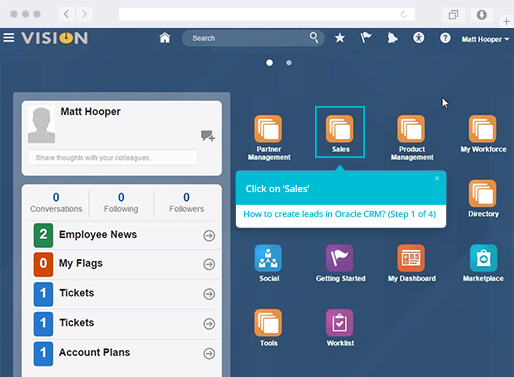The width and height of the screenshot is (514, 377).
Task: Click the 'How to create leads' link
Action: click(x=340, y=214)
